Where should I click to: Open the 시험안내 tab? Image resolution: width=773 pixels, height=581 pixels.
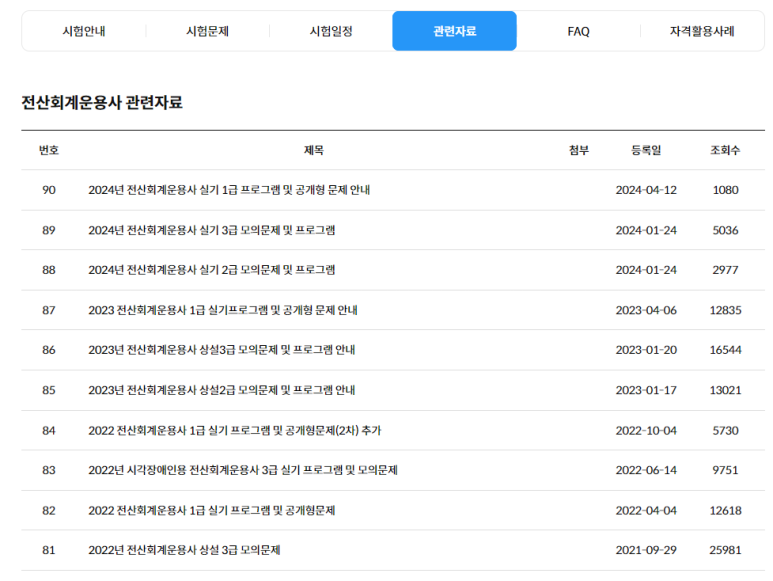(84, 31)
